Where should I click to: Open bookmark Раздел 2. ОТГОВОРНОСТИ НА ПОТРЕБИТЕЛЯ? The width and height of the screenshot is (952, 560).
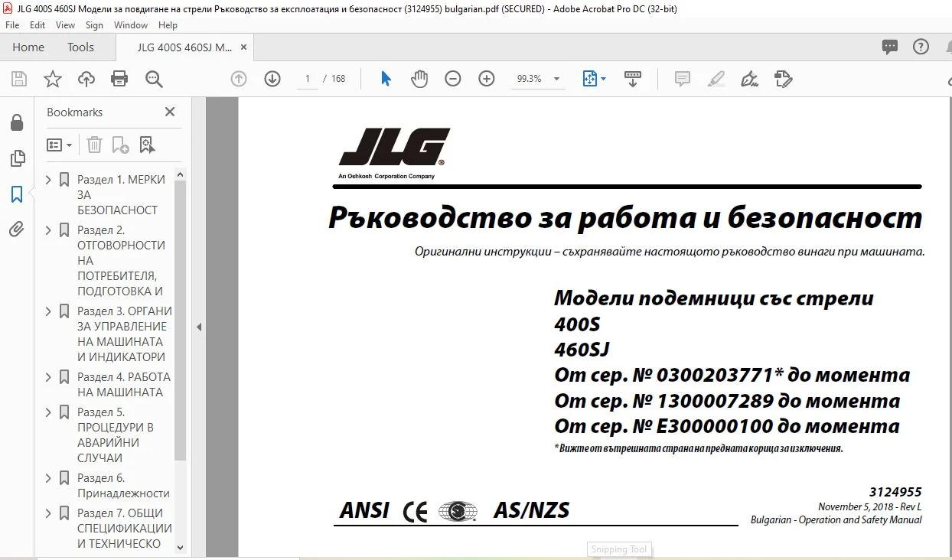coord(121,261)
